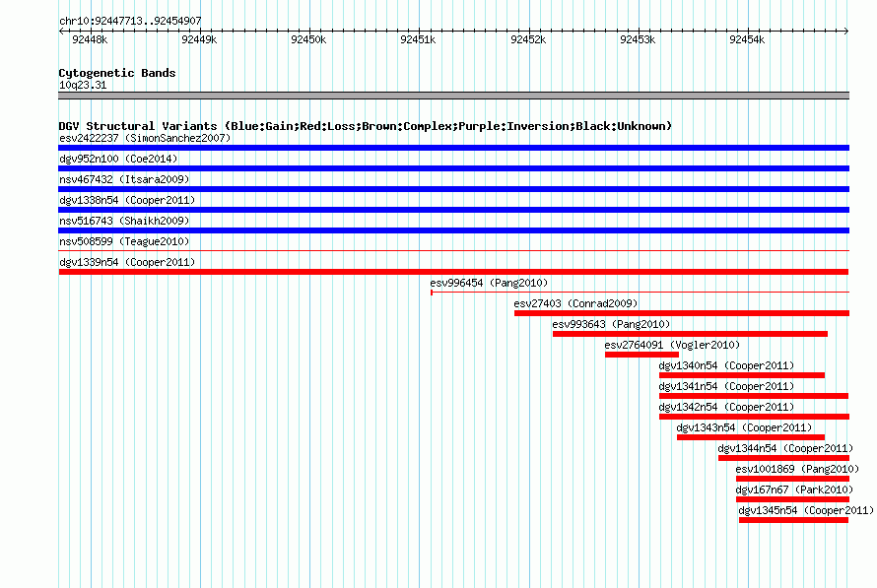Click the dgv1341n54 (Cooper2011) label
The height and width of the screenshot is (588, 877).
pos(726,386)
